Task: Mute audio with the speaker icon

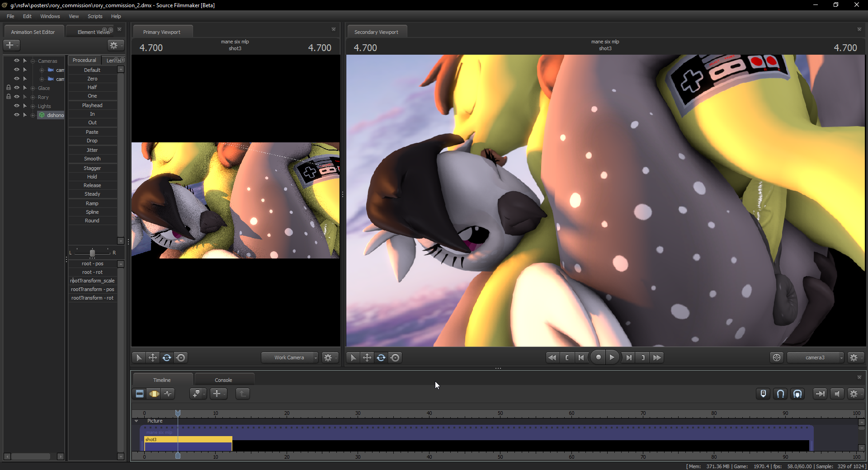Action: pos(837,394)
